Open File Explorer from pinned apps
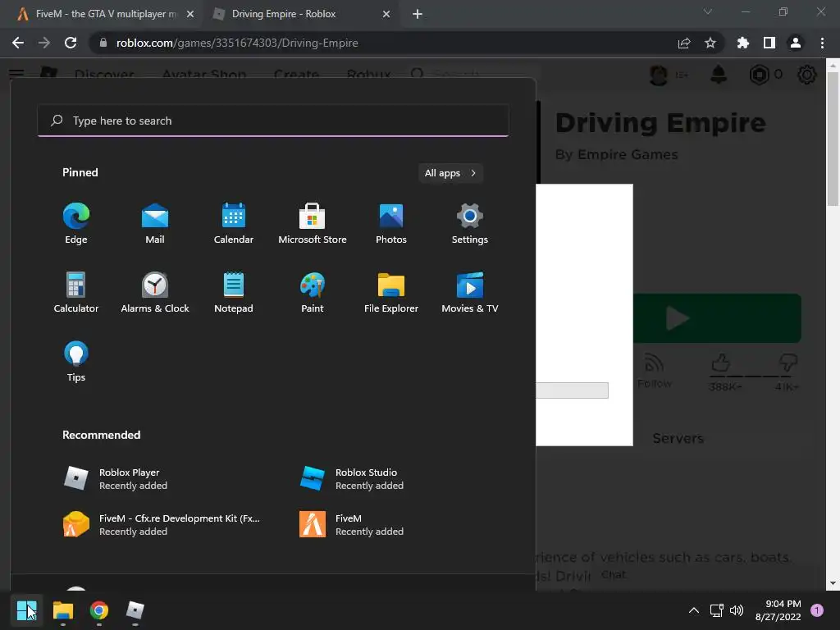This screenshot has width=840, height=630. tap(391, 293)
